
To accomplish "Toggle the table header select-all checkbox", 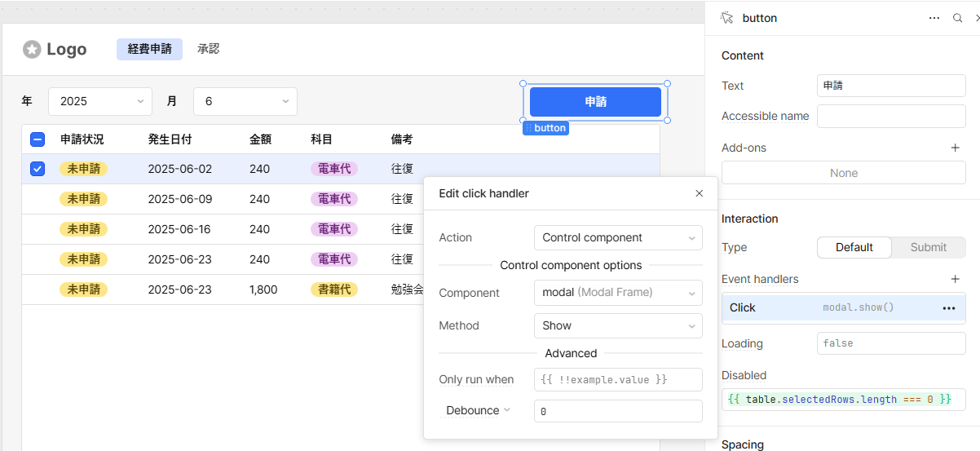I will pyautogui.click(x=38, y=139).
